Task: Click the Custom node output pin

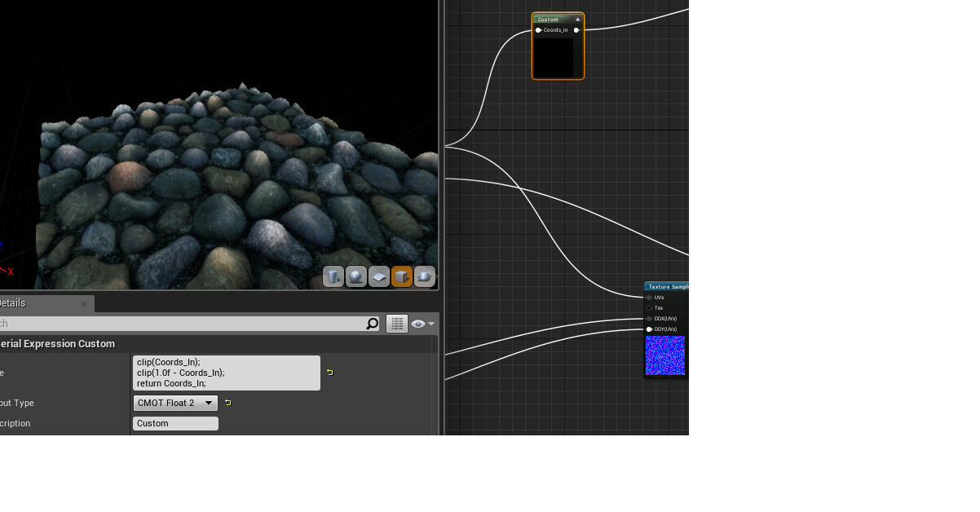Action: point(576,30)
